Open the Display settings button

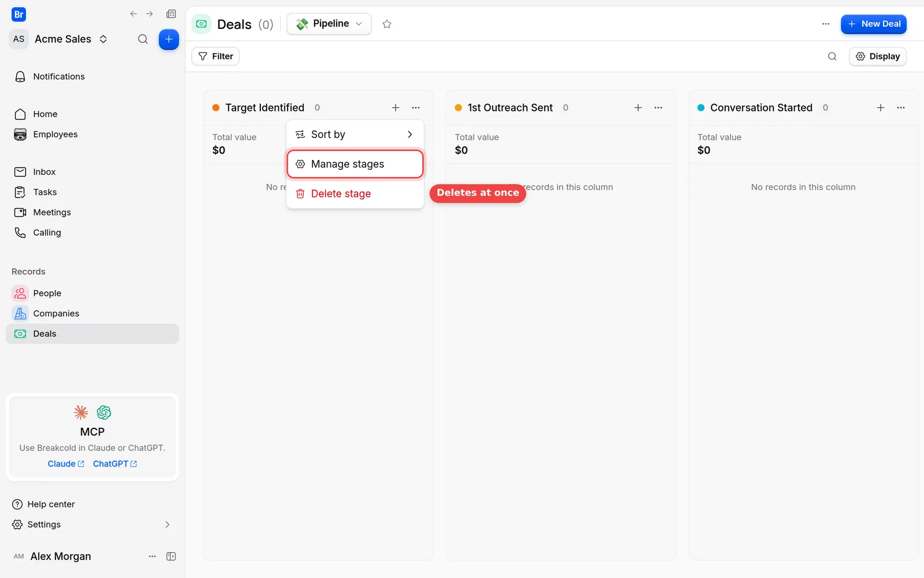pos(878,56)
